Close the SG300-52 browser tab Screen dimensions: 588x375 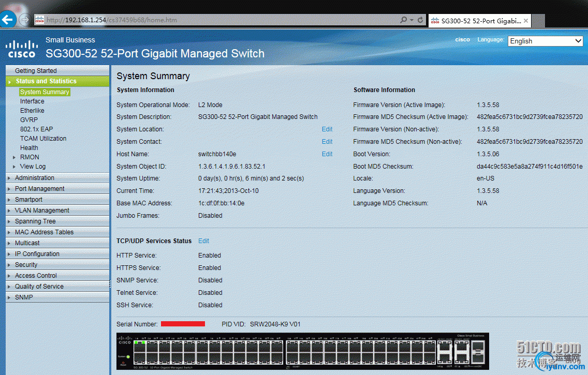(526, 21)
